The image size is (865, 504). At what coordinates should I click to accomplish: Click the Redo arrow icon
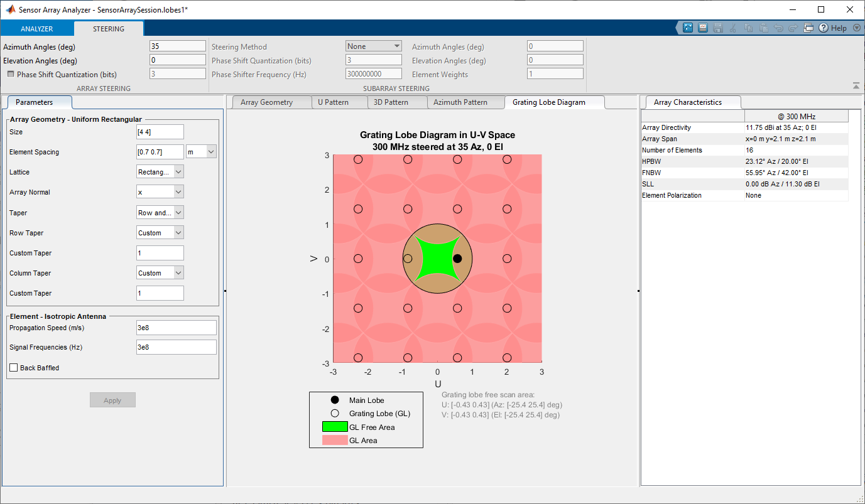(x=793, y=28)
